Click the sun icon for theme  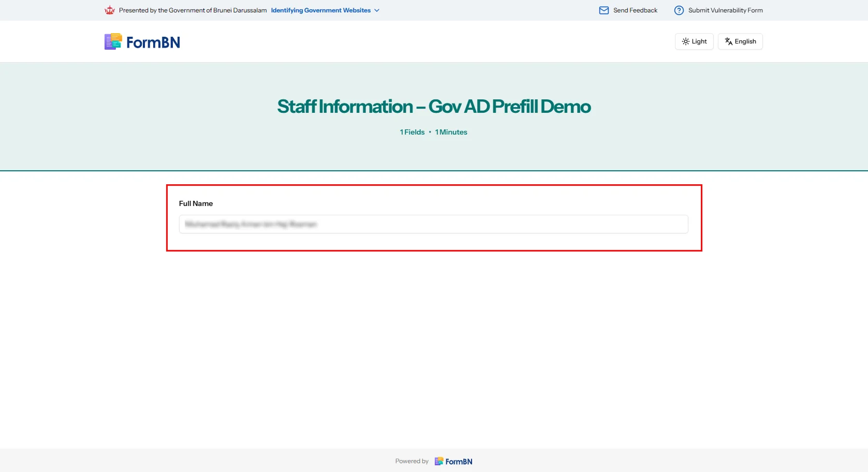pos(685,41)
